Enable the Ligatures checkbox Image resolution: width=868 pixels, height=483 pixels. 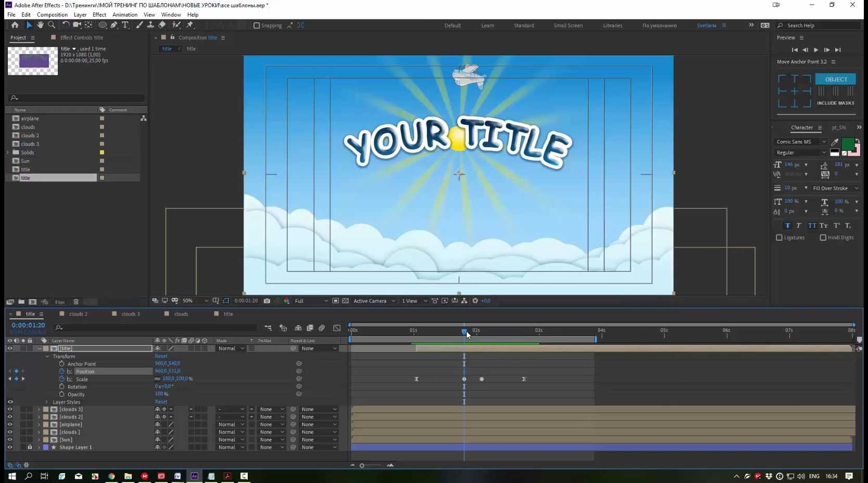779,238
